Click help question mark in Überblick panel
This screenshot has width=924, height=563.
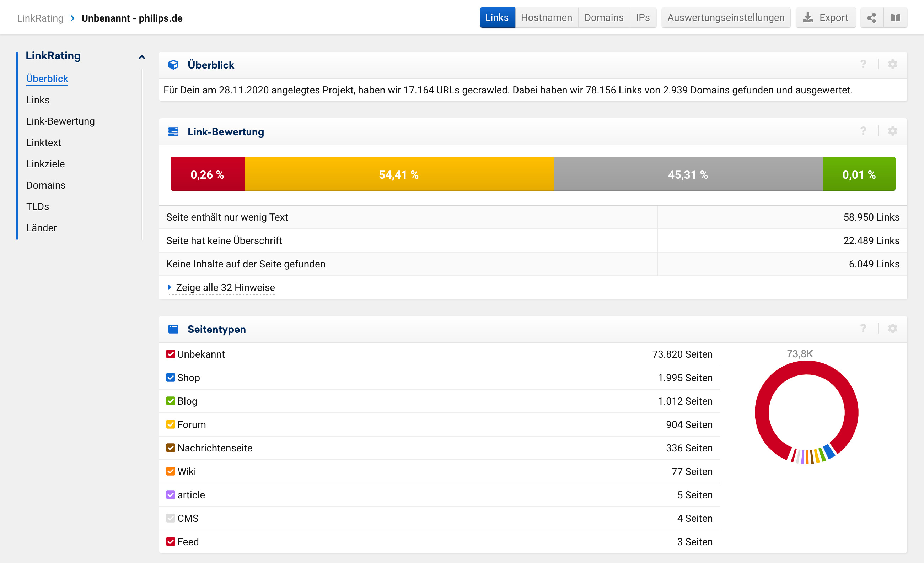click(863, 64)
